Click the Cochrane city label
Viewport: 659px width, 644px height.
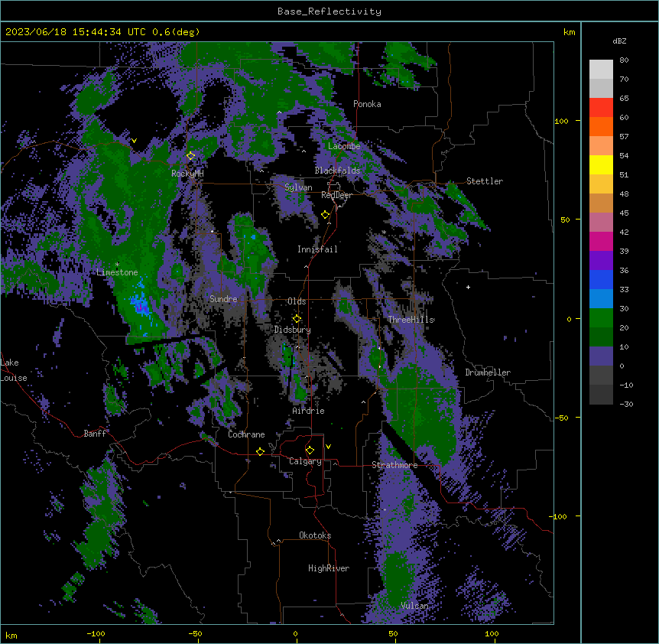pos(246,434)
